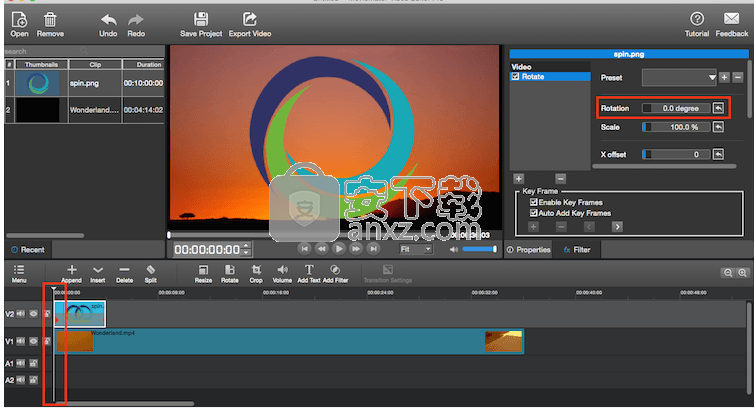Screen dimensions: 755x408
Task: Hide the V1 track with eye icon
Action: point(33,341)
